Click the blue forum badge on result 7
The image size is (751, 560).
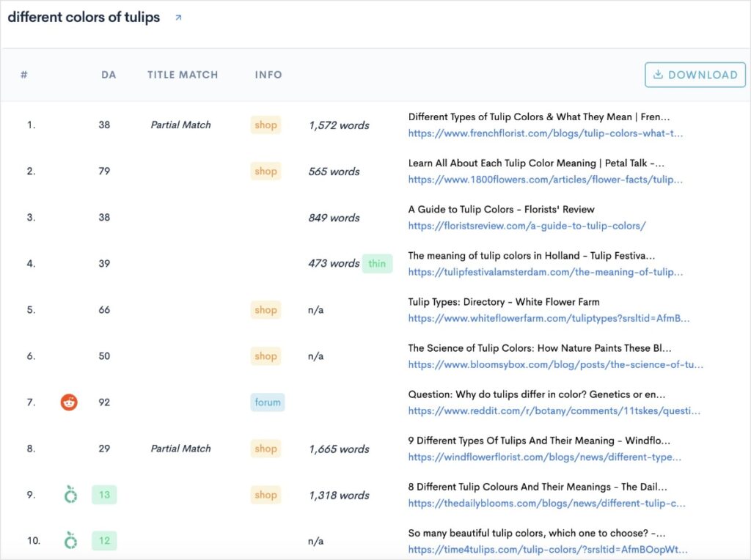(x=267, y=402)
